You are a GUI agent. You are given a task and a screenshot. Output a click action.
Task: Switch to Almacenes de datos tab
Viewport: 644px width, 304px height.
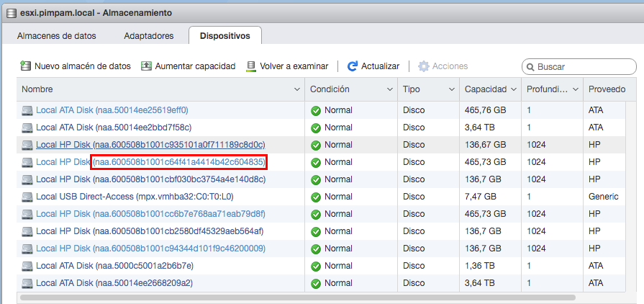[x=56, y=35]
